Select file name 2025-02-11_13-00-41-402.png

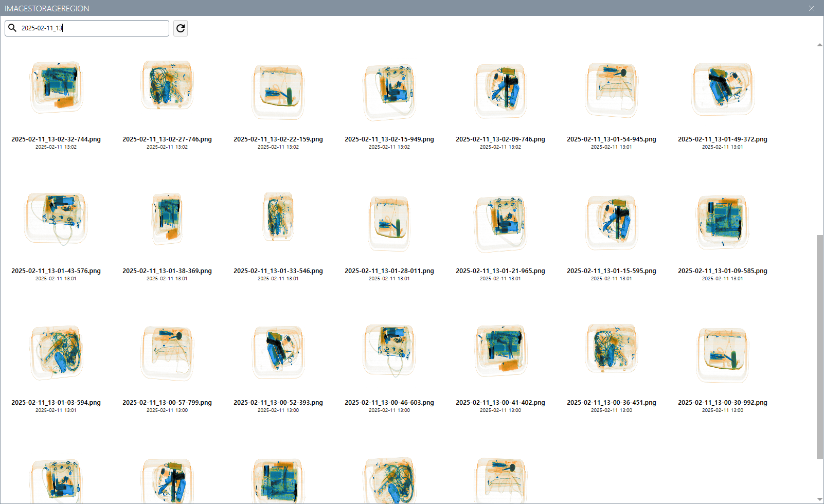(500, 403)
